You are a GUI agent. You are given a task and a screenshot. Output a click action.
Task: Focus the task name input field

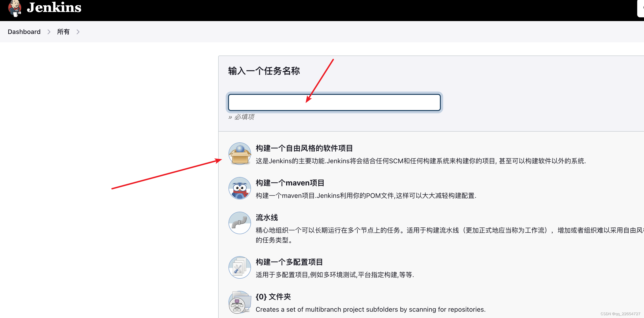[334, 102]
